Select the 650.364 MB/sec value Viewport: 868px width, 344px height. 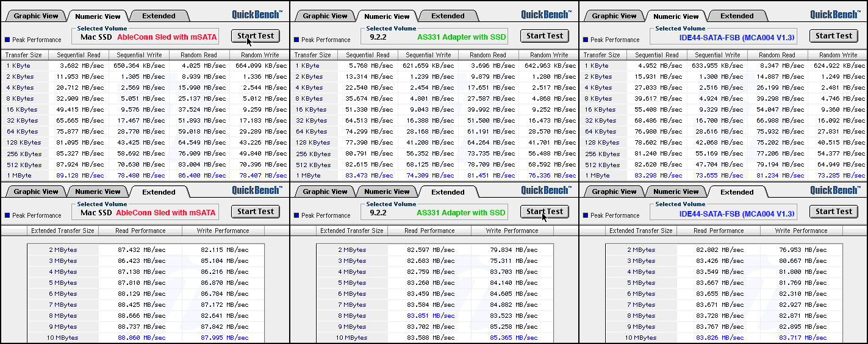pos(139,65)
